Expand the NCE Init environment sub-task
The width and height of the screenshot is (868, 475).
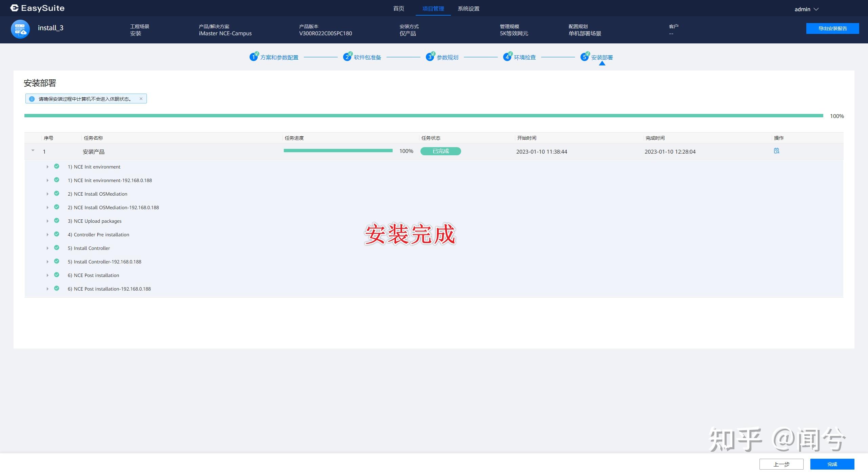pos(47,166)
